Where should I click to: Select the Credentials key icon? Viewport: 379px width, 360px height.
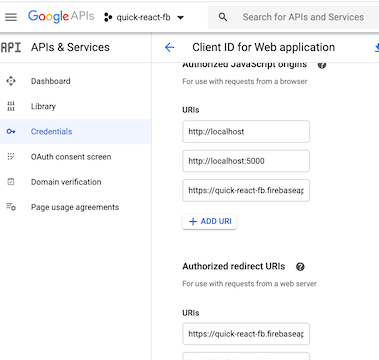[x=11, y=132]
